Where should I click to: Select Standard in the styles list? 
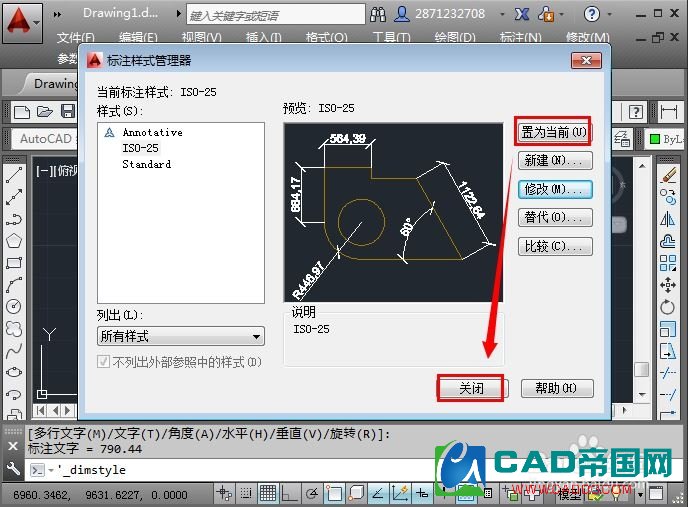(x=147, y=164)
